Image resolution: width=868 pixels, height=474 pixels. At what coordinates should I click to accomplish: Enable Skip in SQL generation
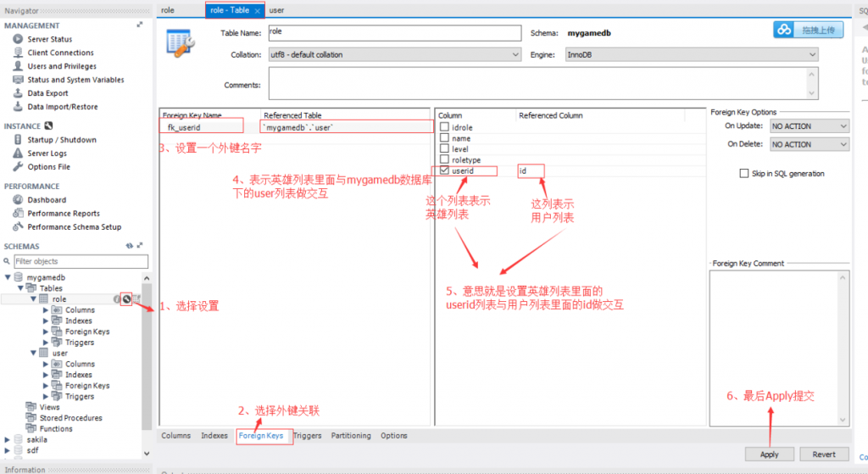(x=744, y=173)
